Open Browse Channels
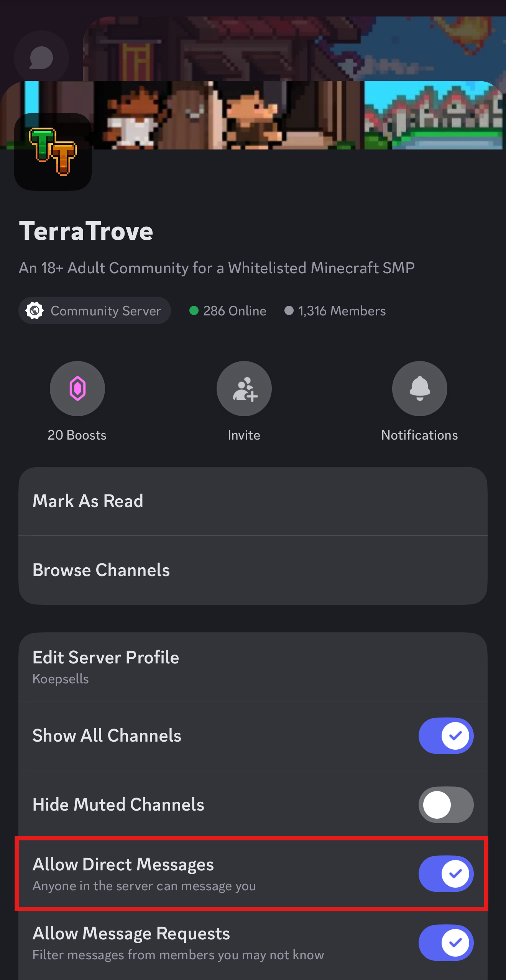 (x=253, y=570)
